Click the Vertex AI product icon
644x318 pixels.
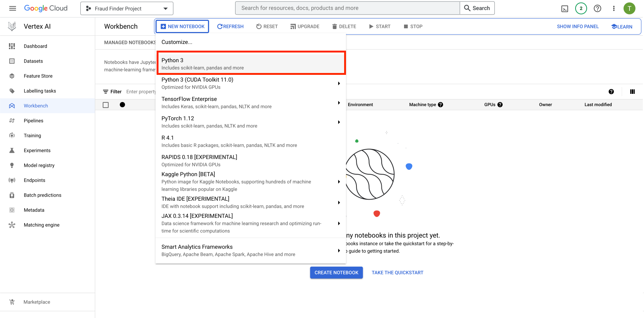pyautogui.click(x=12, y=26)
